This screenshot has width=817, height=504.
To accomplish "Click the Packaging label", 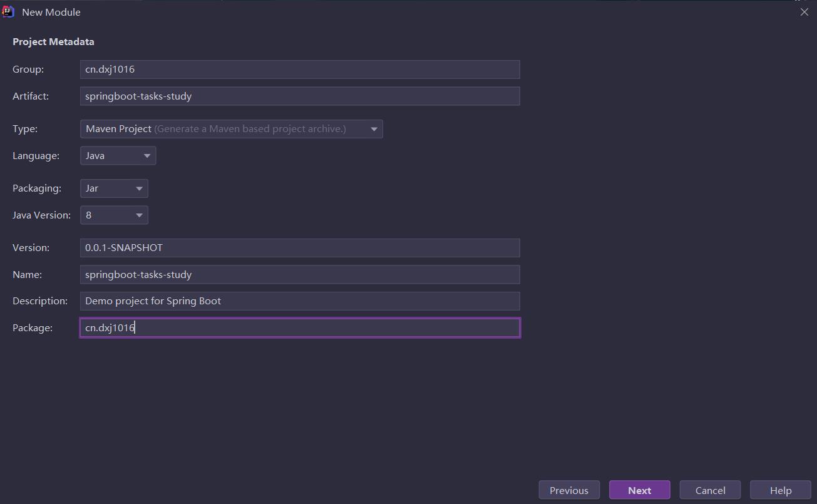I will coord(37,188).
